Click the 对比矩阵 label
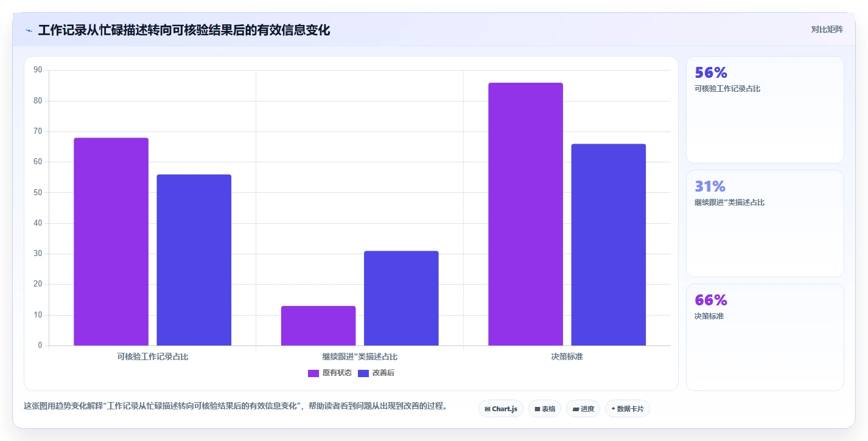The width and height of the screenshot is (868, 441). pyautogui.click(x=827, y=29)
